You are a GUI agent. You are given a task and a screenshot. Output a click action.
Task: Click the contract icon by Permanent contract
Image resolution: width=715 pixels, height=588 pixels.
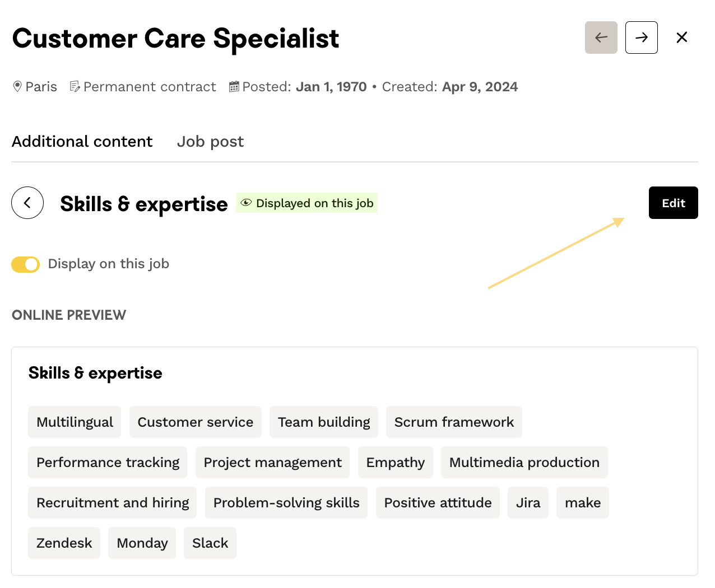[x=75, y=87]
